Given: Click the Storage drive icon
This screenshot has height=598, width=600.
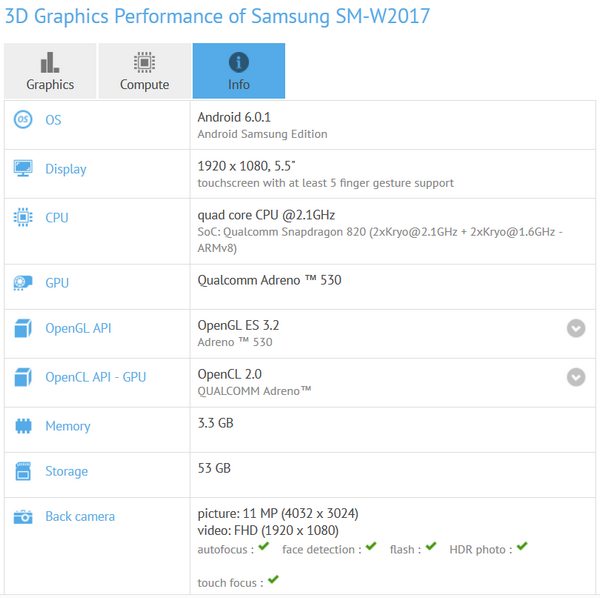Looking at the screenshot, I should (22, 471).
